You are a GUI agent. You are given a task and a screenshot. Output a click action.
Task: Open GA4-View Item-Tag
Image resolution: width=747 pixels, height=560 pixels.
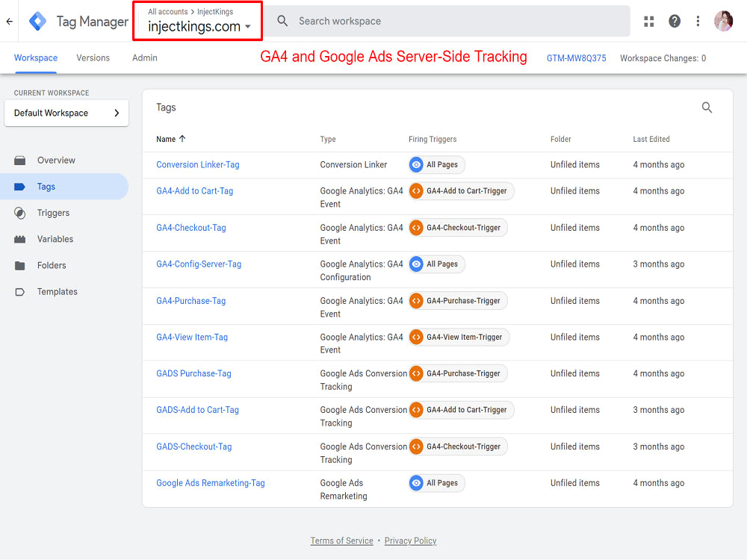pos(192,337)
